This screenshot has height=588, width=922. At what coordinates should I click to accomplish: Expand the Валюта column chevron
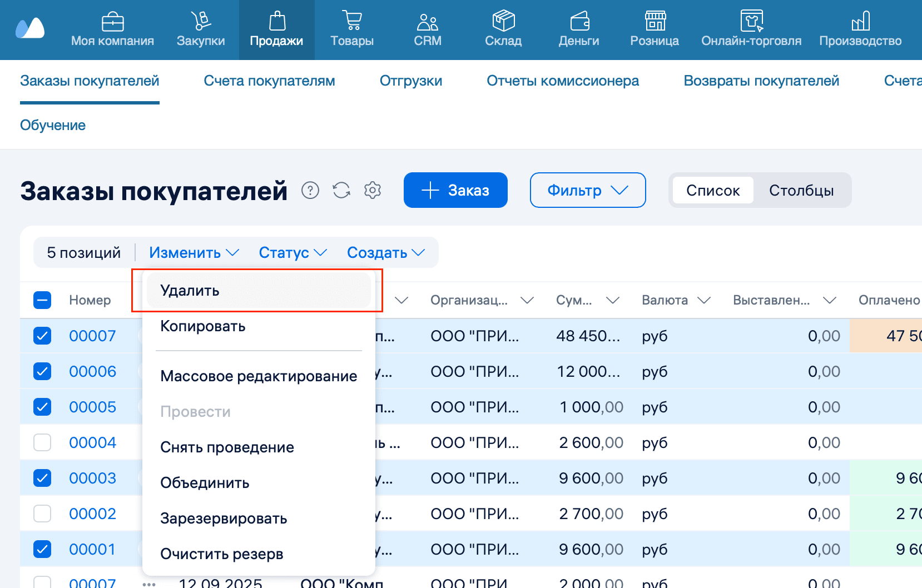[704, 300]
